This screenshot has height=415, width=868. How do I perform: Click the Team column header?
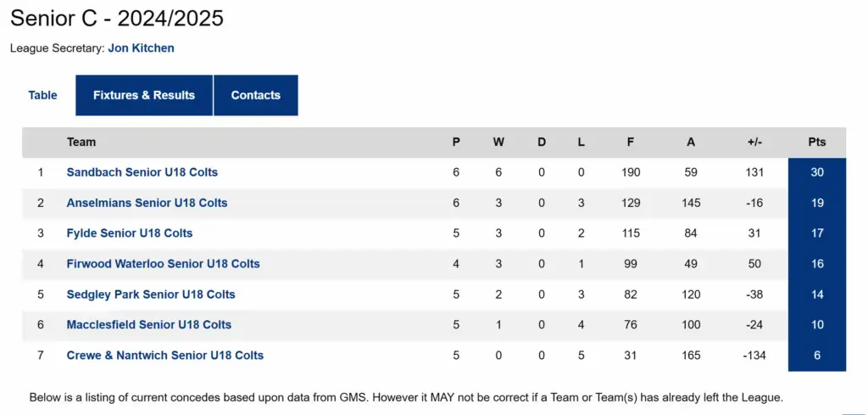pyautogui.click(x=81, y=142)
